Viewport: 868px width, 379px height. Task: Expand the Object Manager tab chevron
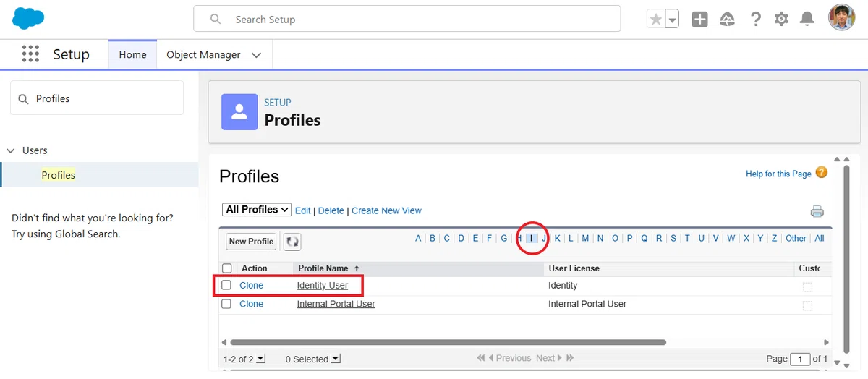pyautogui.click(x=256, y=55)
